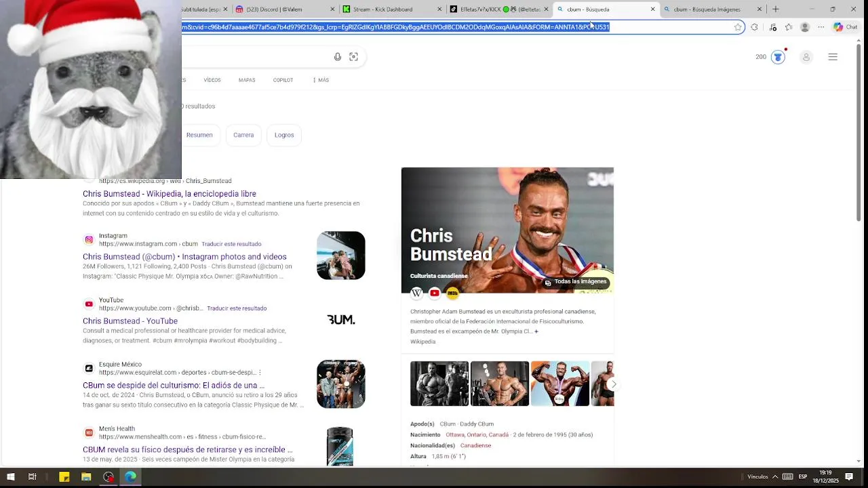Open Chris Bumstead - YouTube result link
The image size is (868, 488).
130,321
